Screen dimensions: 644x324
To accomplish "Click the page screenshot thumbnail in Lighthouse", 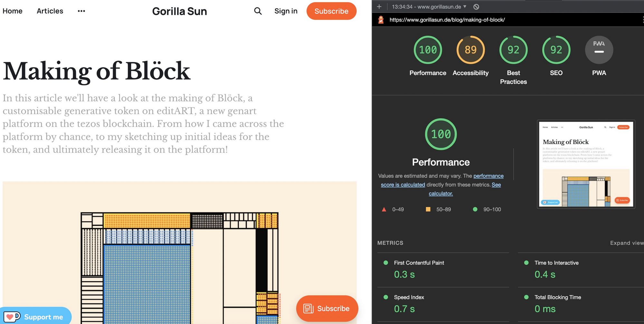I will 586,164.
